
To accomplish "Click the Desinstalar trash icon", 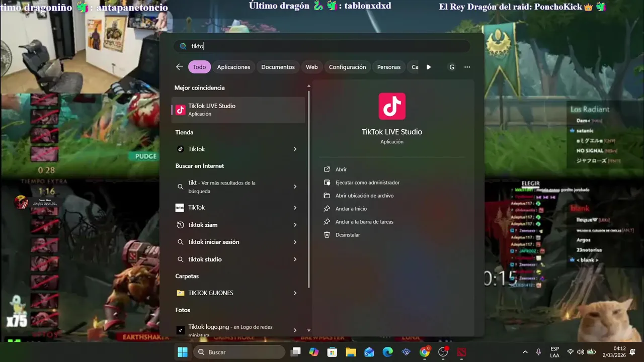I will (327, 235).
